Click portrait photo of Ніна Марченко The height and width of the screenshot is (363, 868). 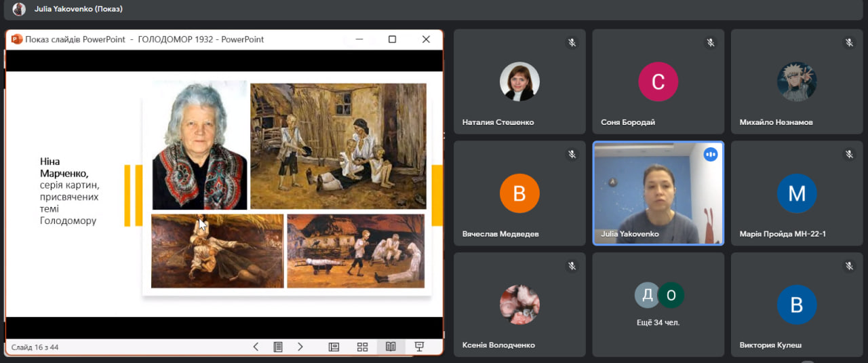[x=199, y=145]
